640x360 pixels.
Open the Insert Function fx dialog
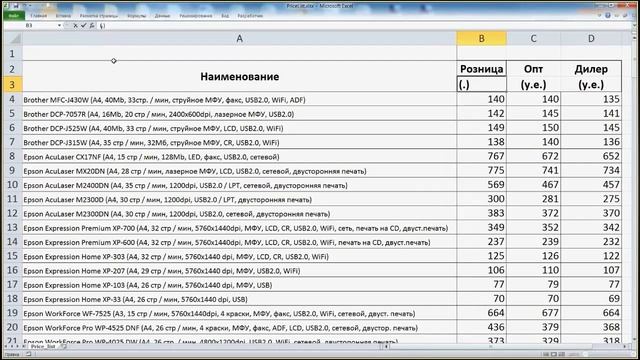click(x=92, y=26)
